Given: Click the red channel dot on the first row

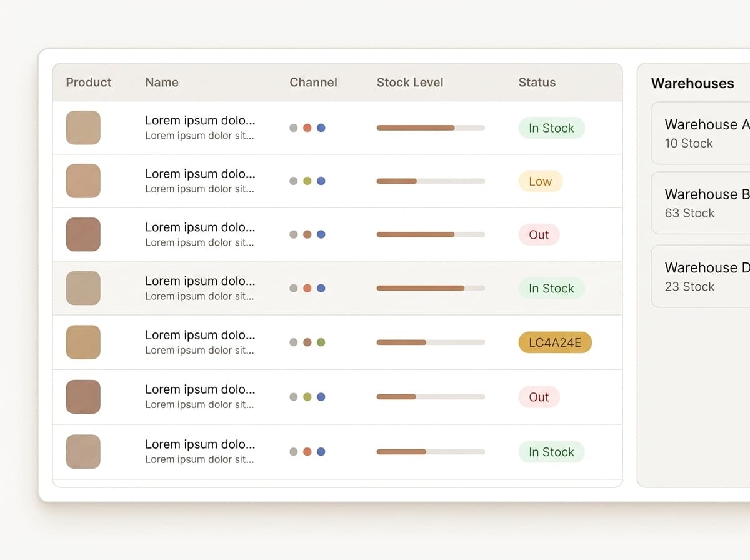Looking at the screenshot, I should [307, 127].
